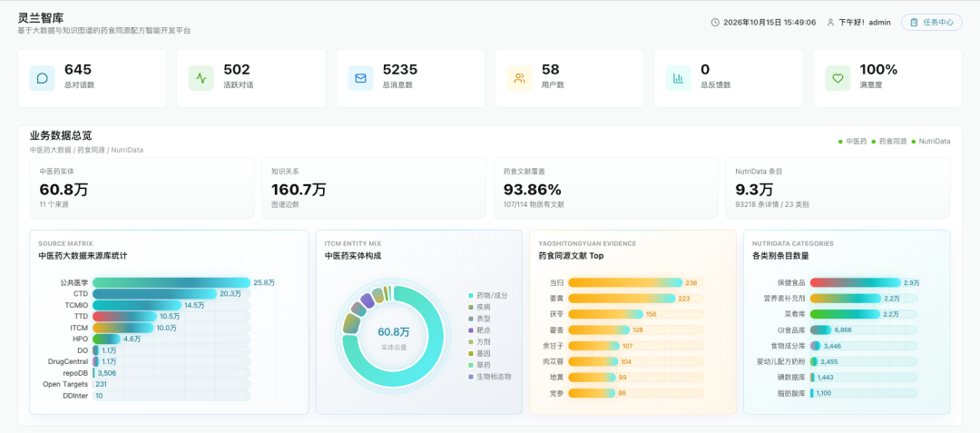
Task: Click the 2026年10月15日 date and time text
Action: (769, 22)
